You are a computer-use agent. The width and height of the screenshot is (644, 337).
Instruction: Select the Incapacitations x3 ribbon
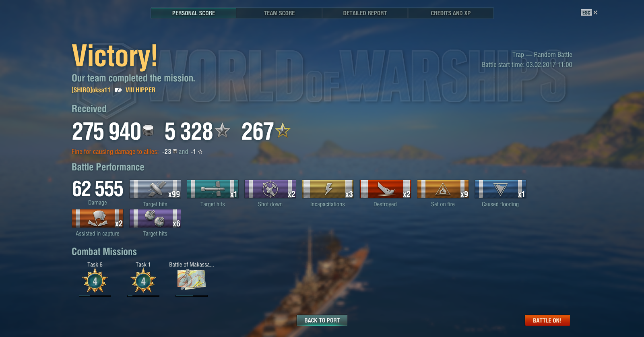click(328, 189)
